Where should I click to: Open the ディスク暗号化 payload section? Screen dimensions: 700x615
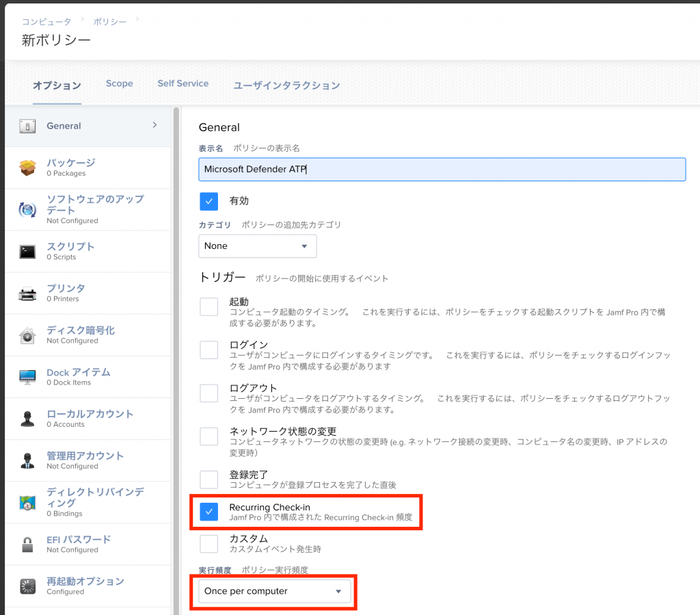point(88,335)
